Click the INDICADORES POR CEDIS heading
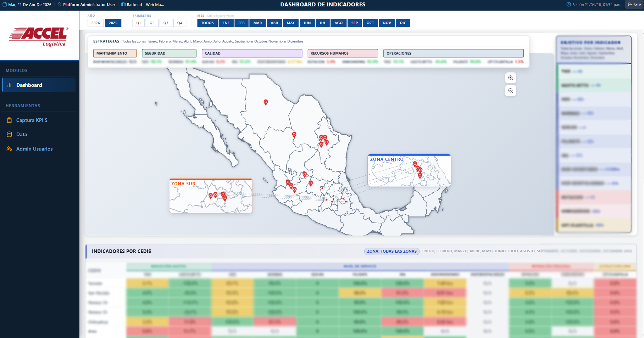This screenshot has width=644, height=338. pyautogui.click(x=121, y=251)
